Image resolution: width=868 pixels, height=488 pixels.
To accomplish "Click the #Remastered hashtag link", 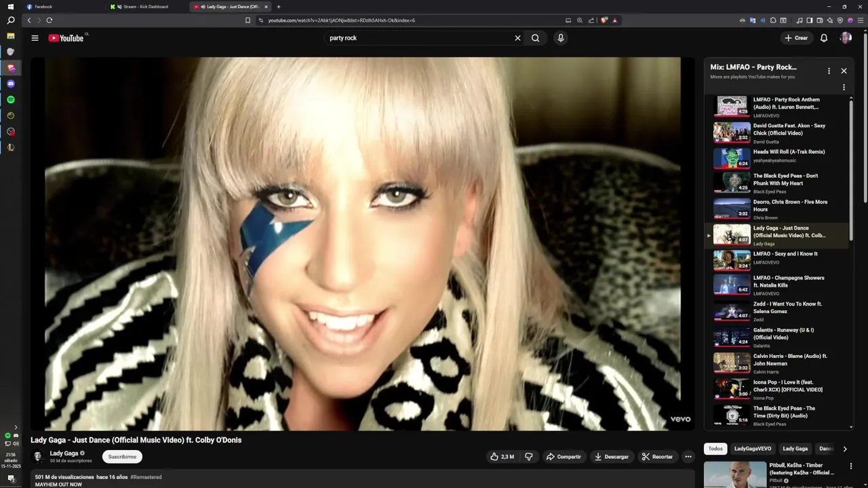I will pos(146,477).
